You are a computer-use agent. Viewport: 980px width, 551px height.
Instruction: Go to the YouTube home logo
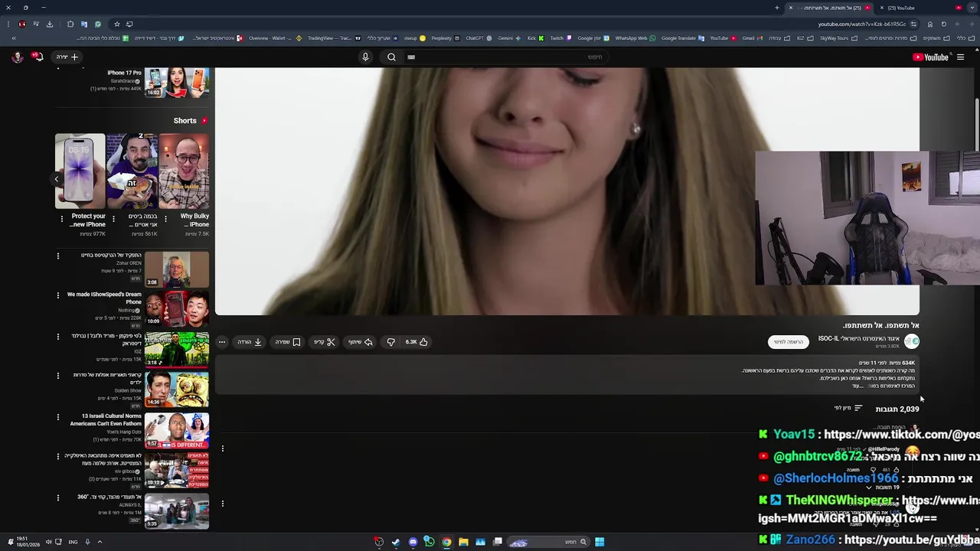pyautogui.click(x=930, y=57)
